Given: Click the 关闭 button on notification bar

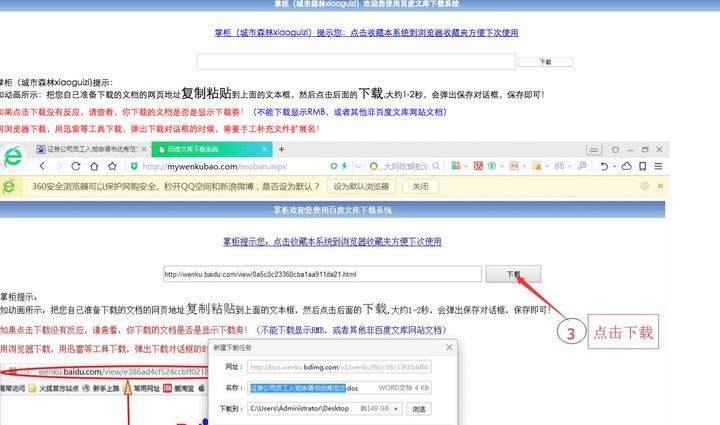Looking at the screenshot, I should (420, 186).
